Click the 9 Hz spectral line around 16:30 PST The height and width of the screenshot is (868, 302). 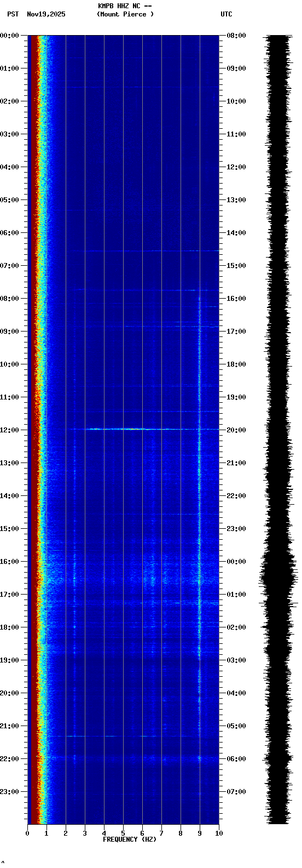[x=200, y=578]
